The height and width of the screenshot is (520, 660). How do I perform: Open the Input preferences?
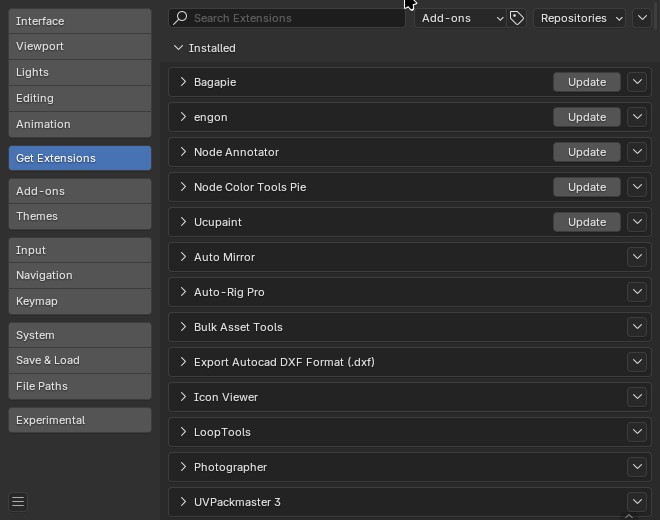(80, 250)
